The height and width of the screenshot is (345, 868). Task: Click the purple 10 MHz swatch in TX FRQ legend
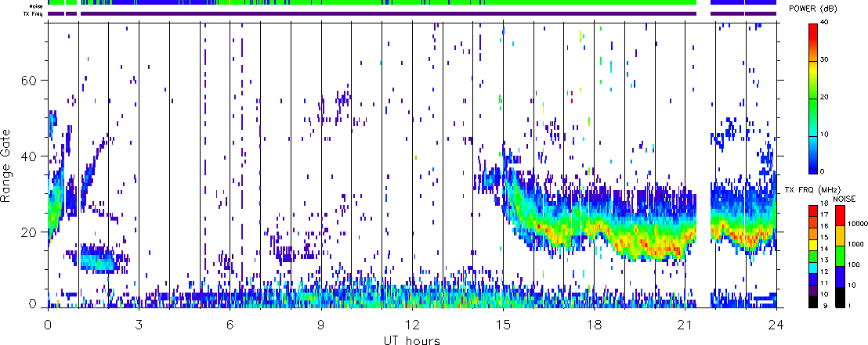coord(813,290)
